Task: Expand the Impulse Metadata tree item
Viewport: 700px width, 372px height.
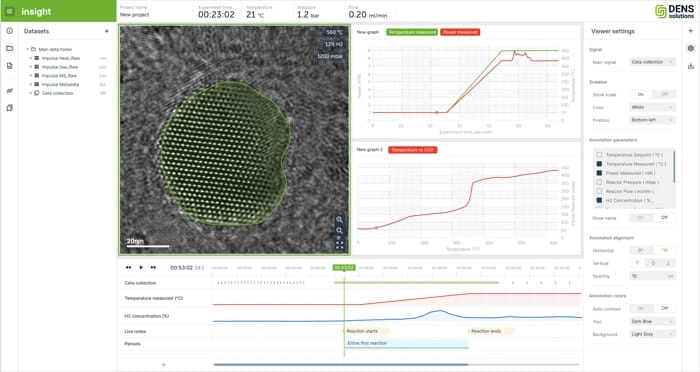Action: click(x=31, y=84)
